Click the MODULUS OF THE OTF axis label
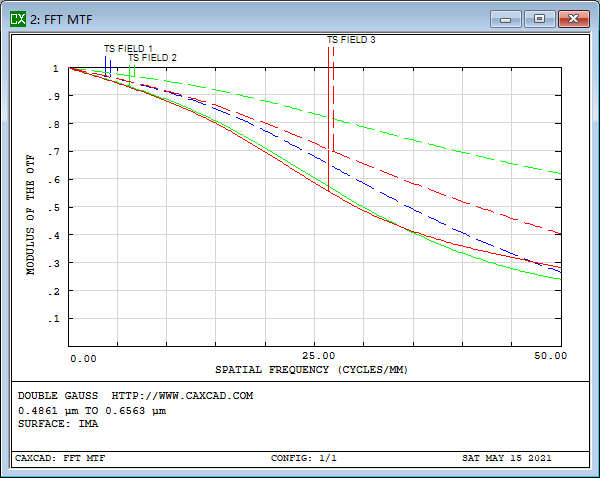The image size is (600, 478). pyautogui.click(x=30, y=215)
